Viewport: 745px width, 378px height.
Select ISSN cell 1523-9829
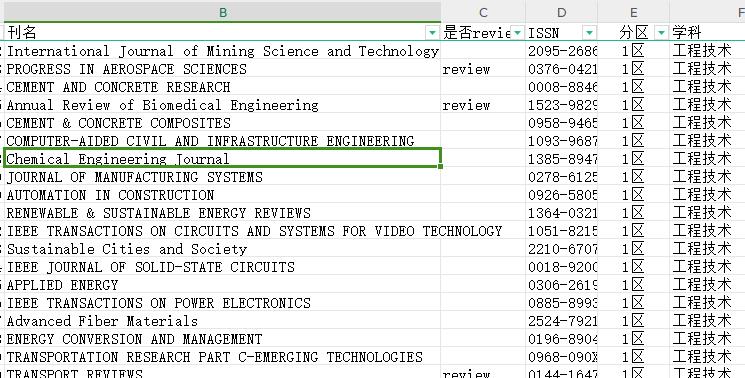(562, 105)
